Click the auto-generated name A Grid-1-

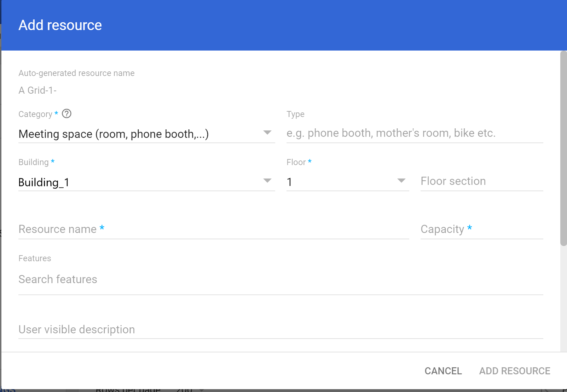37,90
